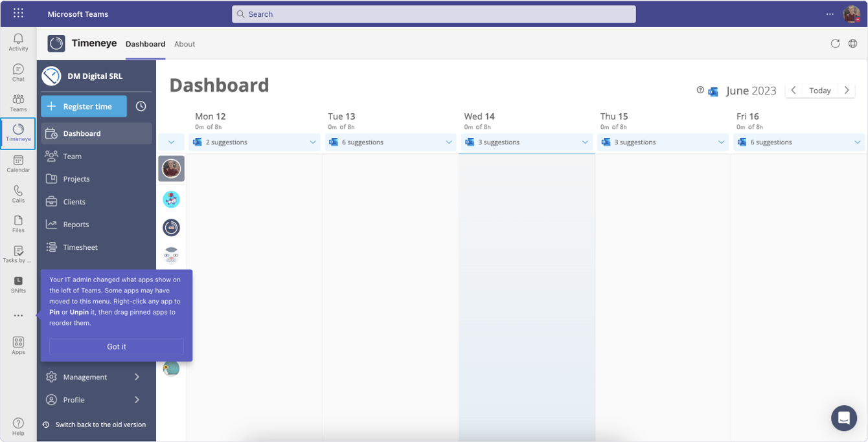Open the user profile picture menu
Image resolution: width=868 pixels, height=442 pixels.
pos(851,14)
